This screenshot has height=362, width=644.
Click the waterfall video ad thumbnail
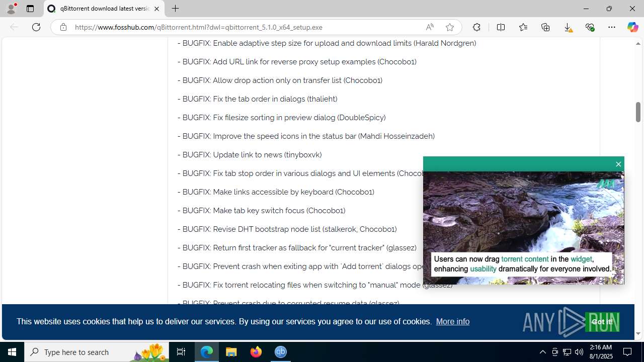523,228
